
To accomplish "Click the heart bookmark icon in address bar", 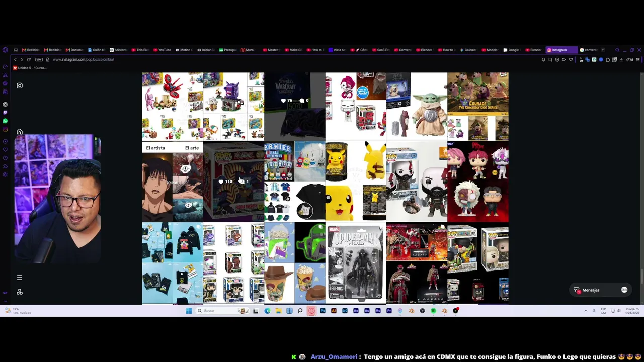I will pyautogui.click(x=571, y=59).
